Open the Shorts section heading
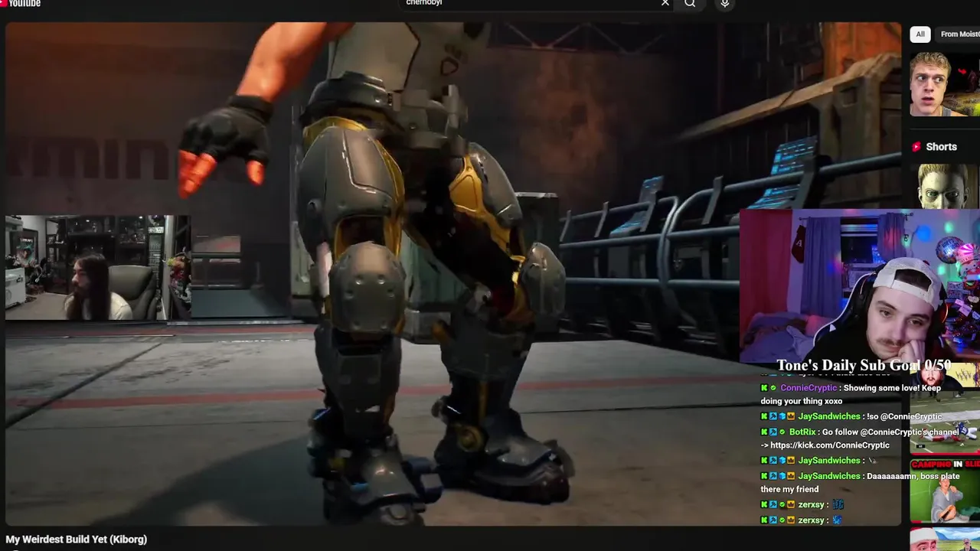 941,147
